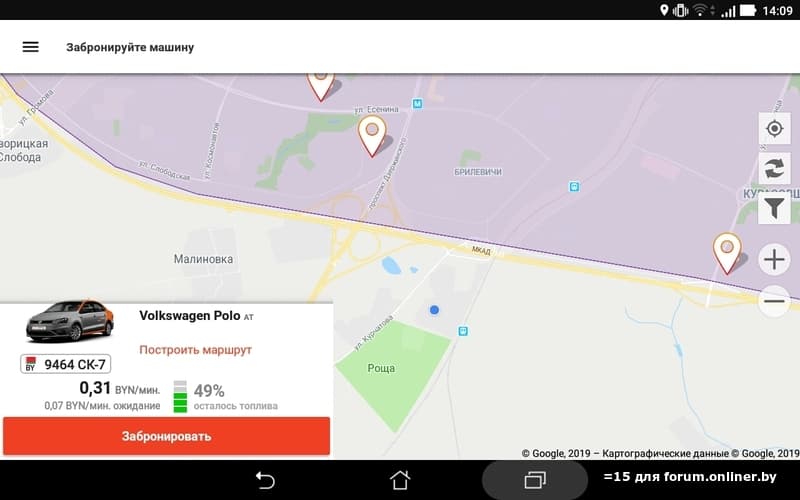800x500 pixels.
Task: Center map on my location
Action: [x=774, y=129]
